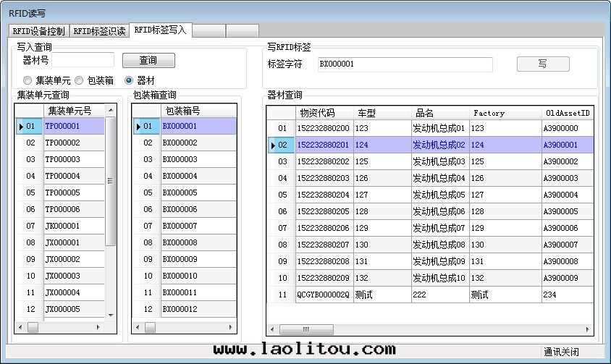
Task: Click the 标签字符 text field
Action: [x=405, y=64]
